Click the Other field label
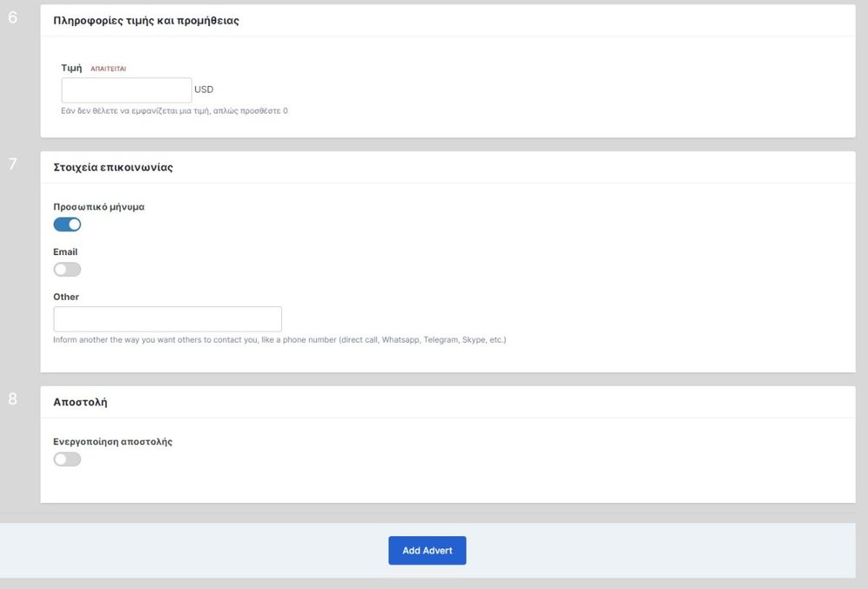The width and height of the screenshot is (868, 589). pyautogui.click(x=66, y=297)
